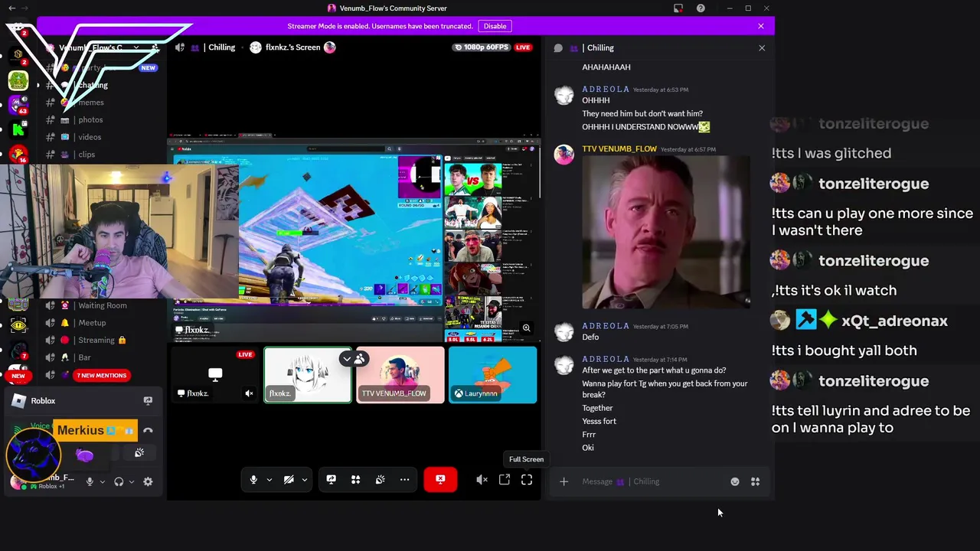The height and width of the screenshot is (551, 980).
Task: Select the photos channel
Action: (90, 120)
